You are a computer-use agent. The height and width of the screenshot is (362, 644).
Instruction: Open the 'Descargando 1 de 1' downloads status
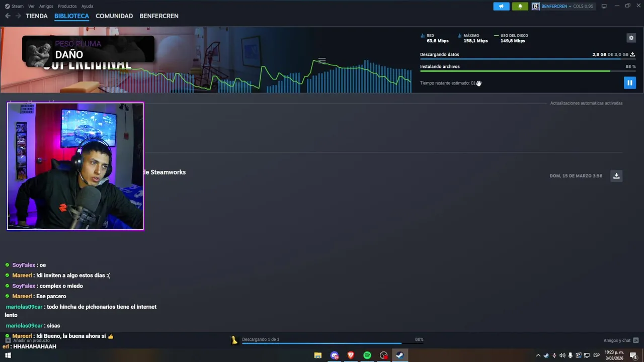[261, 339]
